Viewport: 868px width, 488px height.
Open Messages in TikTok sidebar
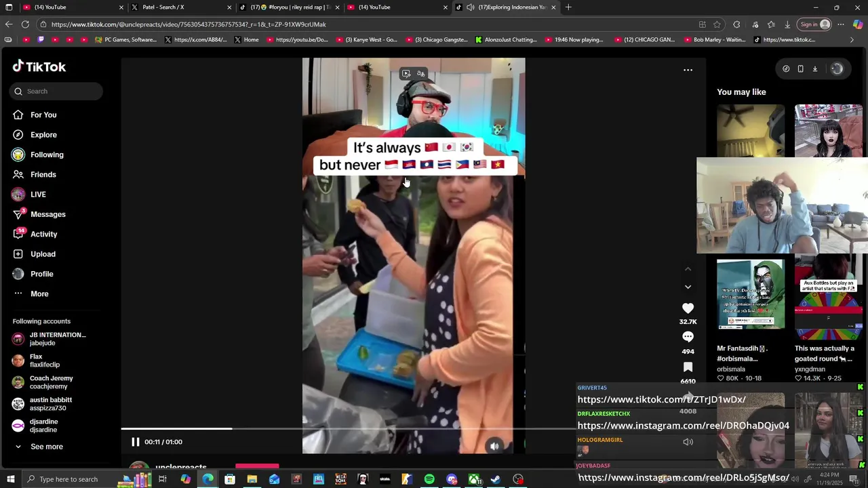point(47,214)
